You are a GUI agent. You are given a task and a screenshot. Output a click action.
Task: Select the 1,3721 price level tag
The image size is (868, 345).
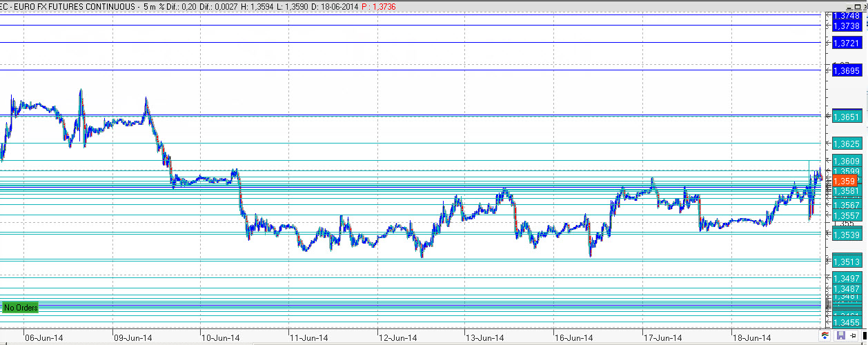pyautogui.click(x=847, y=43)
